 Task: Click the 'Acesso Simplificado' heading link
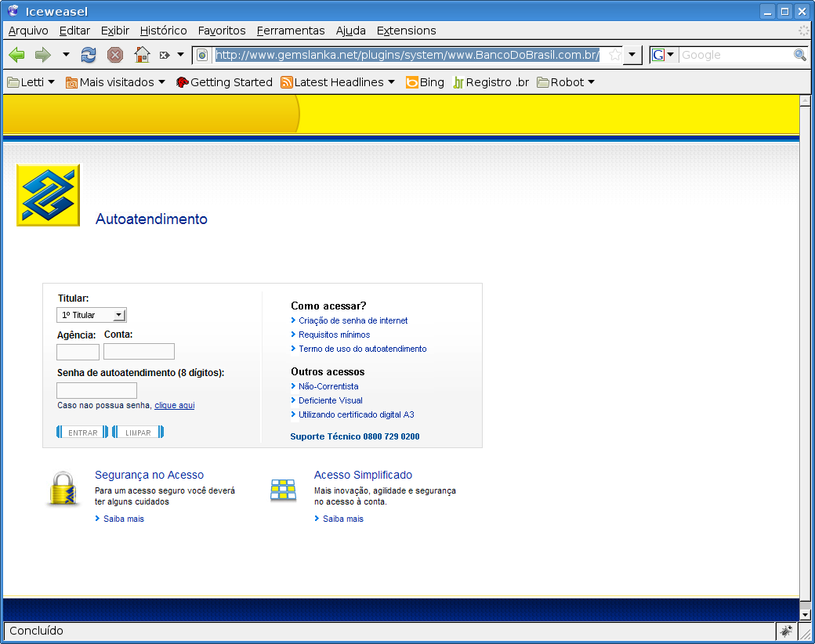pos(363,475)
